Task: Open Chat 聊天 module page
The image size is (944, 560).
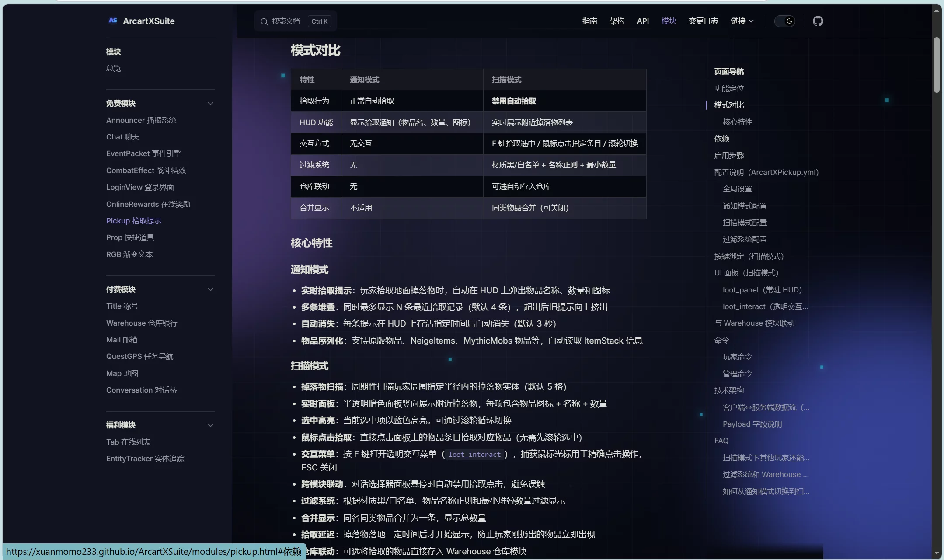Action: 123,137
